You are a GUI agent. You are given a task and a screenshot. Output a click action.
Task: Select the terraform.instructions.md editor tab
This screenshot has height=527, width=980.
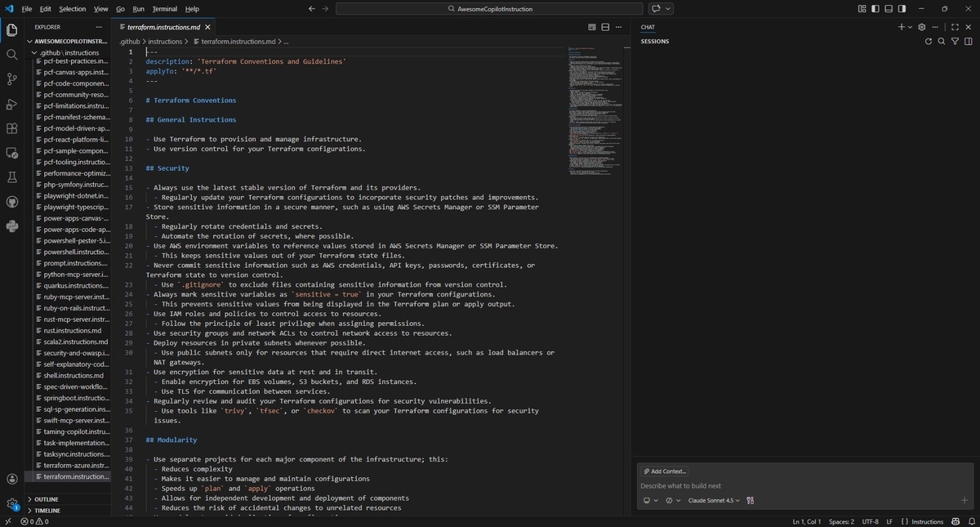pyautogui.click(x=163, y=27)
